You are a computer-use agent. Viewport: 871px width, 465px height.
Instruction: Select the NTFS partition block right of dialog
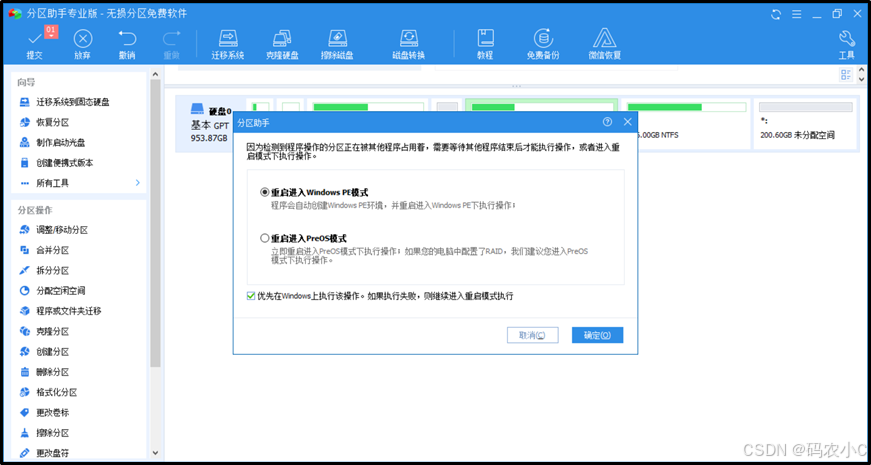[694, 124]
